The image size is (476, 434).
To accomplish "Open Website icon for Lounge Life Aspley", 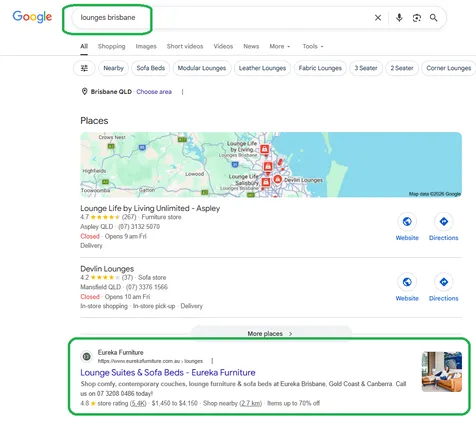I will click(x=407, y=221).
